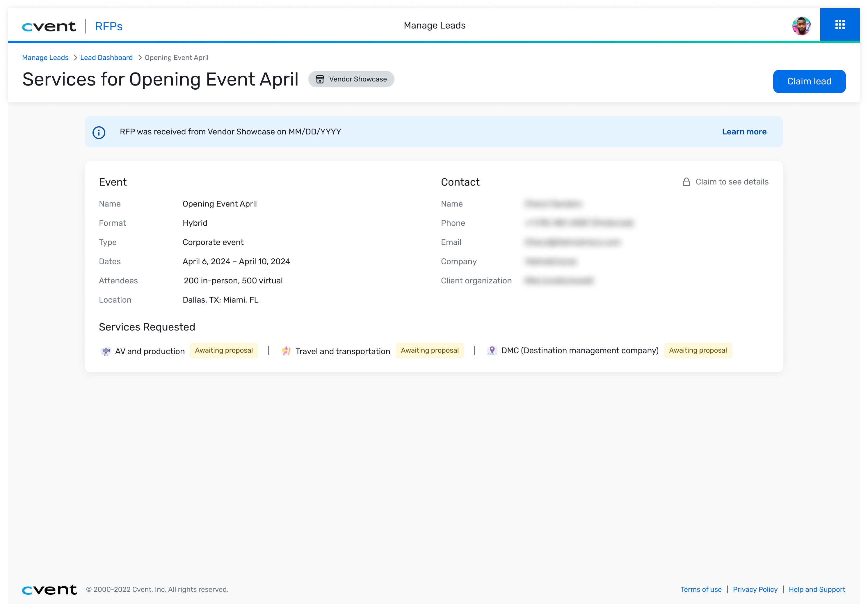Screen dimensions: 868x604
Task: Click the Cvent logo in header
Action: pyautogui.click(x=49, y=26)
